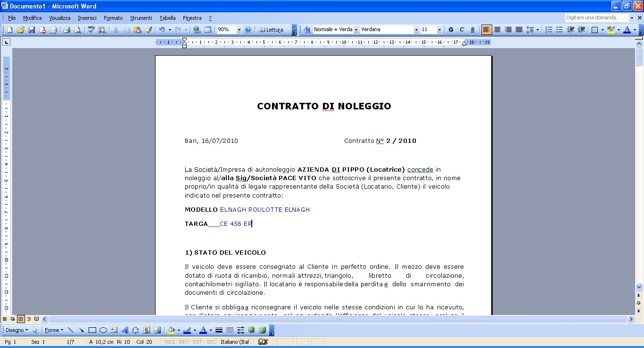
Task: Click the 'Digitare una domanda' help field
Action: [x=596, y=17]
